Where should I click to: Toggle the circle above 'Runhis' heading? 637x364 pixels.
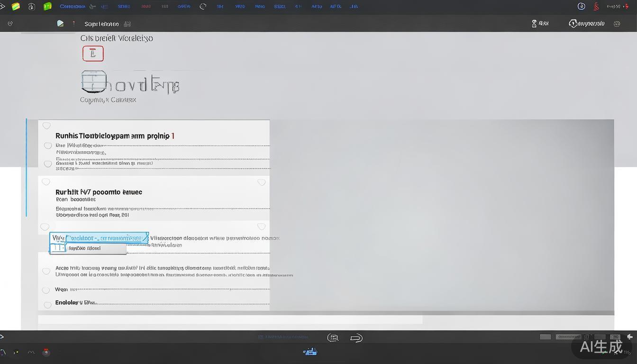click(46, 126)
